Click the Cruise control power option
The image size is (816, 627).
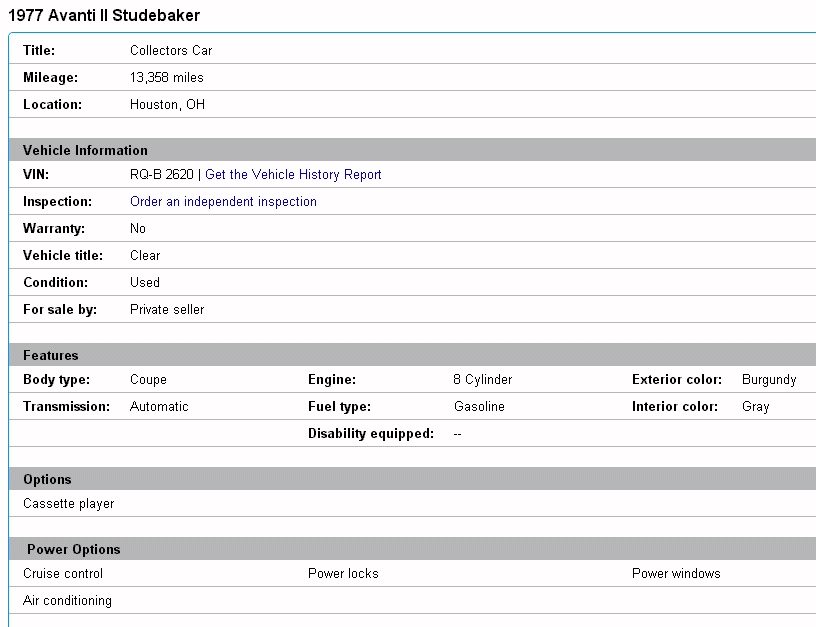tap(63, 574)
